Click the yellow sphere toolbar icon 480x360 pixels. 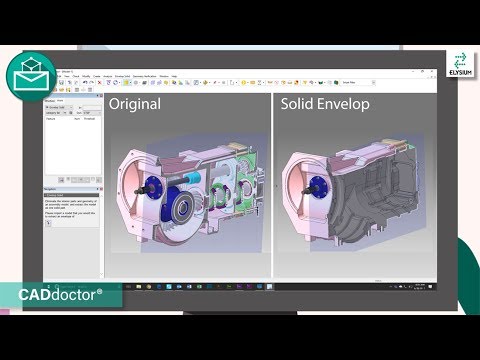pos(166,83)
